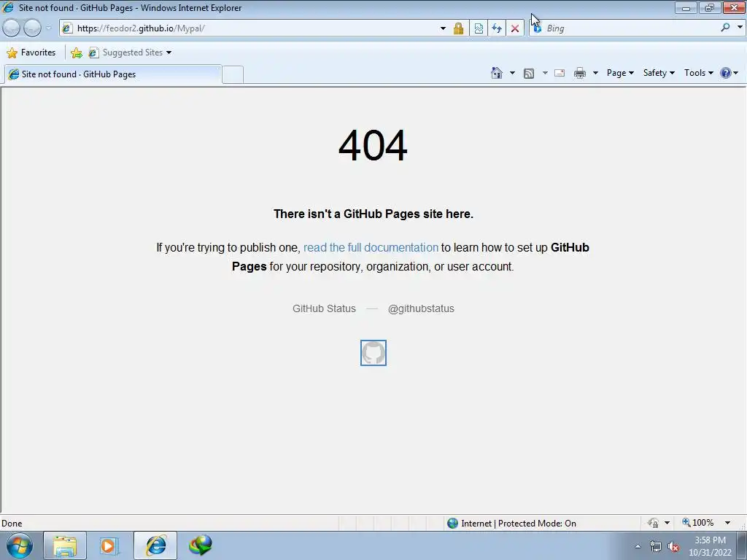Open the Favorites button
Viewport: 747px width, 560px height.
pyautogui.click(x=31, y=52)
